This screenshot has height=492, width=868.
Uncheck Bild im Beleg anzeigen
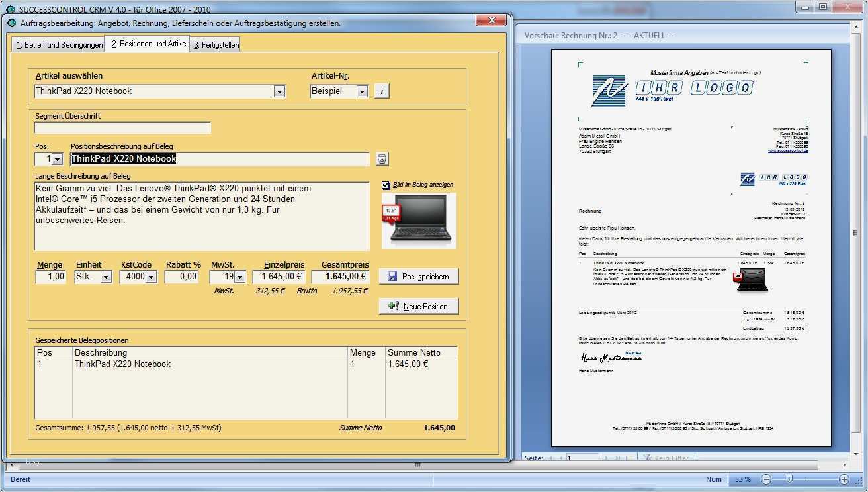[384, 185]
